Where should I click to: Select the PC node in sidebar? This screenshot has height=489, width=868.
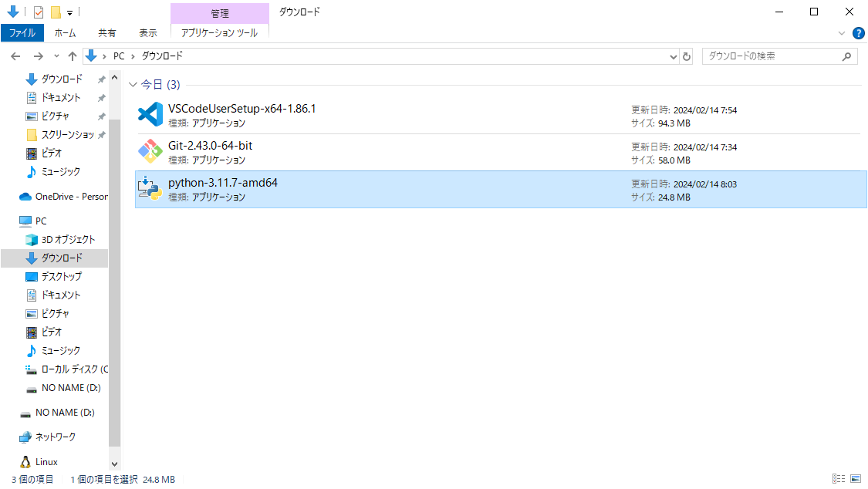click(x=41, y=221)
